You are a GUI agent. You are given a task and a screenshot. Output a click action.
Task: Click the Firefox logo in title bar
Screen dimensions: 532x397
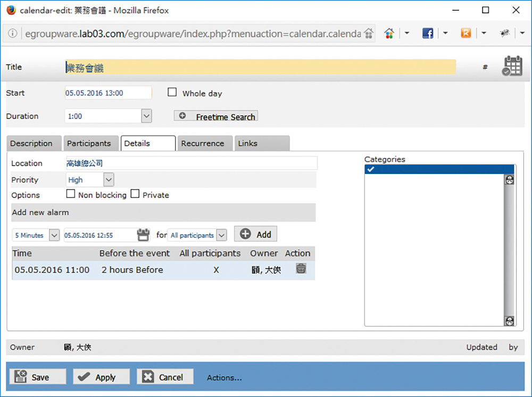[11, 10]
